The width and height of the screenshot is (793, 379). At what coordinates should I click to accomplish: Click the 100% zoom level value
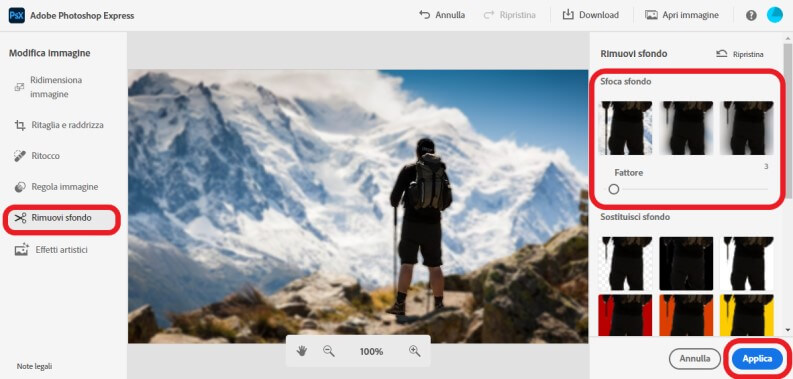(371, 351)
